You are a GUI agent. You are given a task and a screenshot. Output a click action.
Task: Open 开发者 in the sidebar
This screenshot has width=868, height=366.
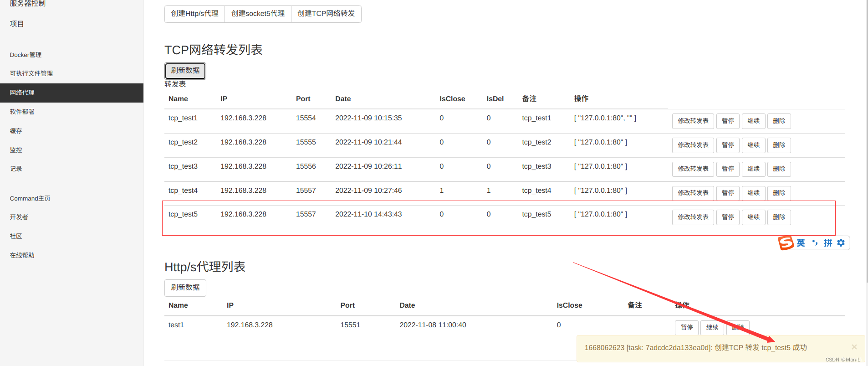coord(19,217)
